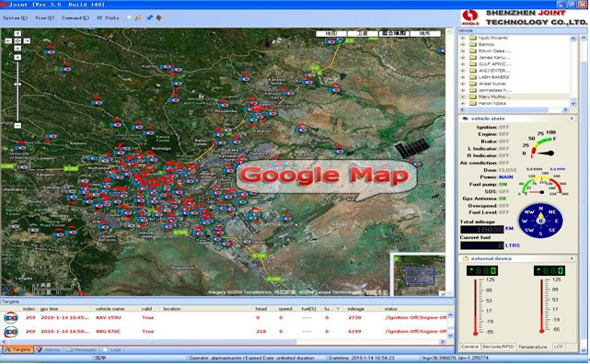This screenshot has height=364, width=590.
Task: Pan the map left with arrow
Action: pyautogui.click(x=8, y=40)
